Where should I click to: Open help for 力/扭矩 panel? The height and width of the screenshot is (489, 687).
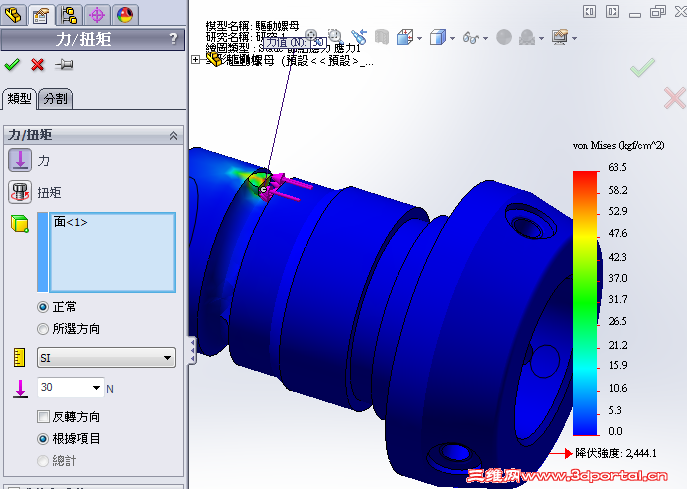tap(173, 39)
